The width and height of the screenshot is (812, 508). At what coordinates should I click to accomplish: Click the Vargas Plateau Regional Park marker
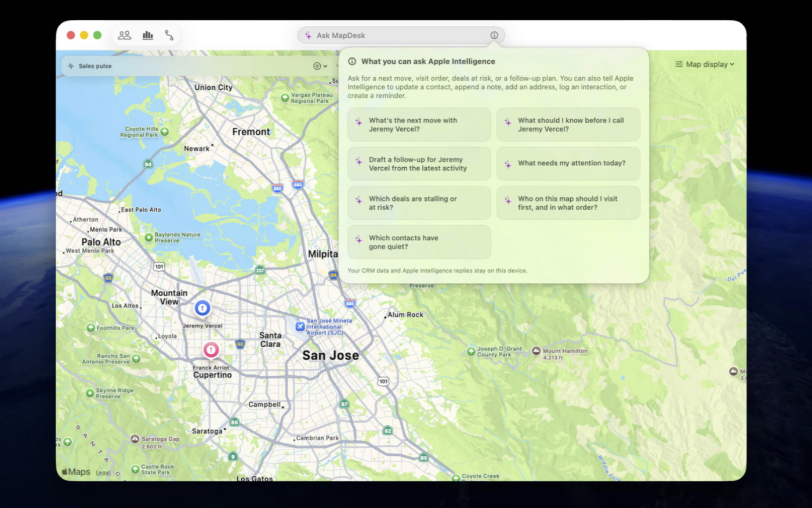[285, 98]
